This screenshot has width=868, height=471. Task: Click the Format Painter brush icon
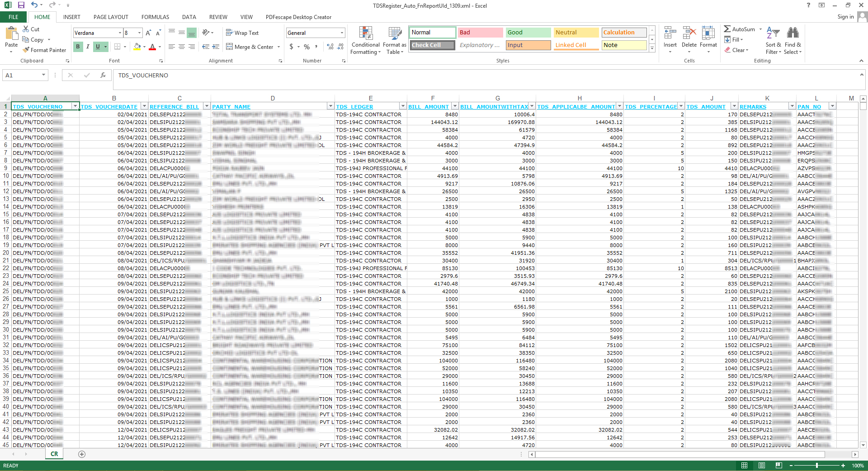click(x=26, y=50)
